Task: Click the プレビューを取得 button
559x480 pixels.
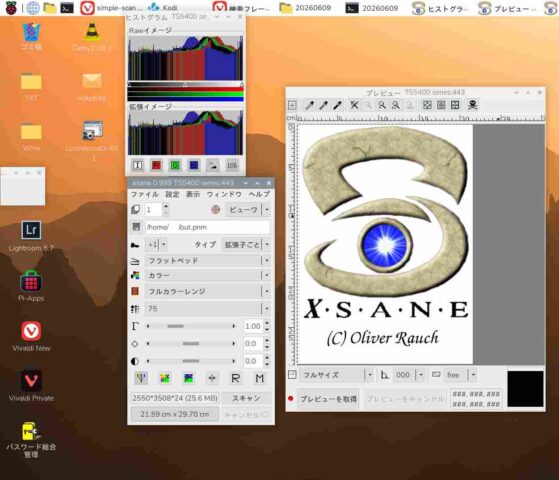Action: click(x=328, y=399)
